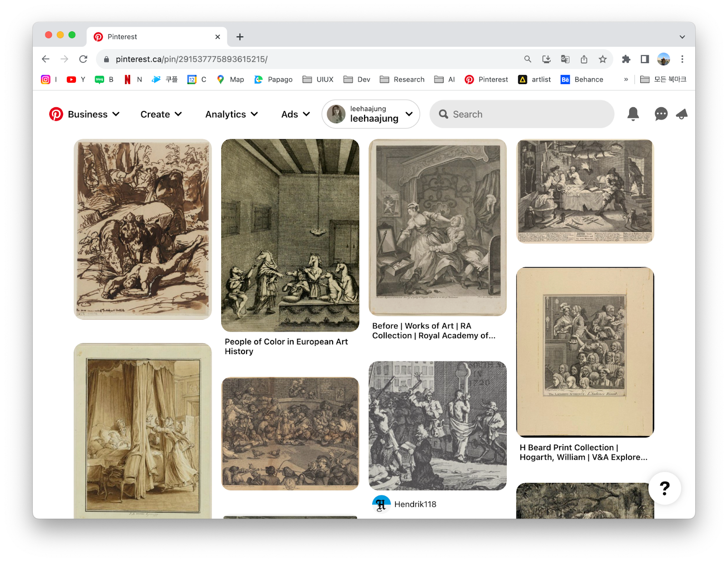Viewport: 728px width, 562px height.
Task: Open the Chrome three-dot menu
Action: coord(682,59)
